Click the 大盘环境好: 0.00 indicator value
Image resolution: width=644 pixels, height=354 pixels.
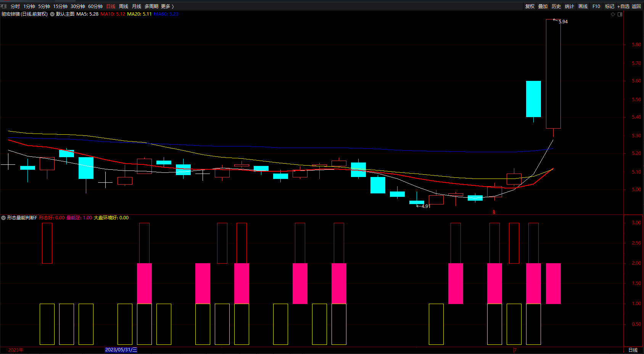111,218
